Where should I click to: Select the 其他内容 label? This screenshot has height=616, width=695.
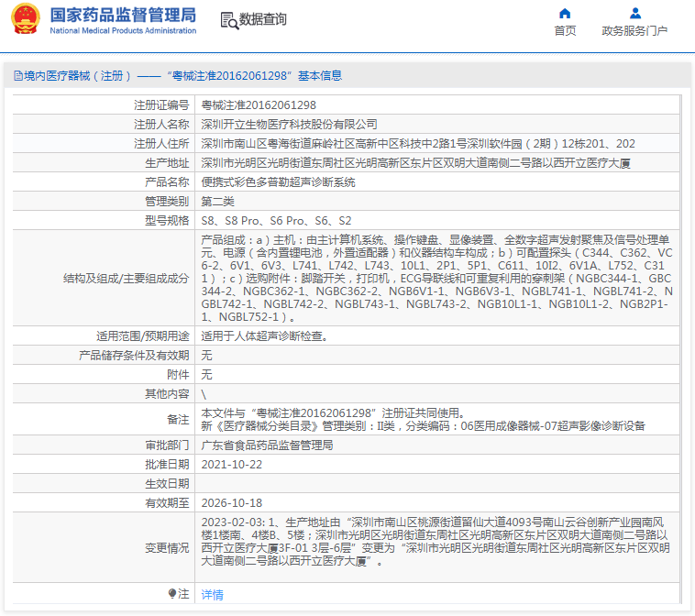167,394
